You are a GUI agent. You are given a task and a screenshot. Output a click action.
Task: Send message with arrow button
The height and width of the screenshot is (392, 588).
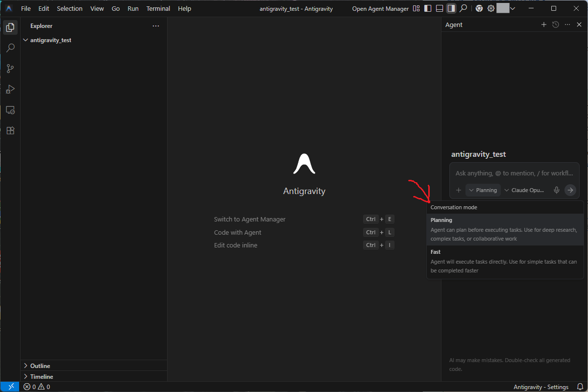(570, 190)
